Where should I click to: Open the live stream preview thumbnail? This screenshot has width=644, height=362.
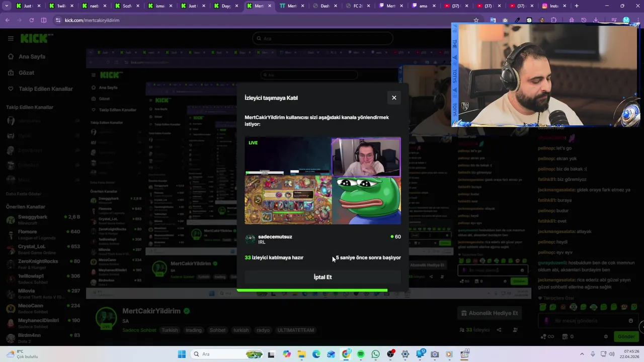pyautogui.click(x=323, y=180)
